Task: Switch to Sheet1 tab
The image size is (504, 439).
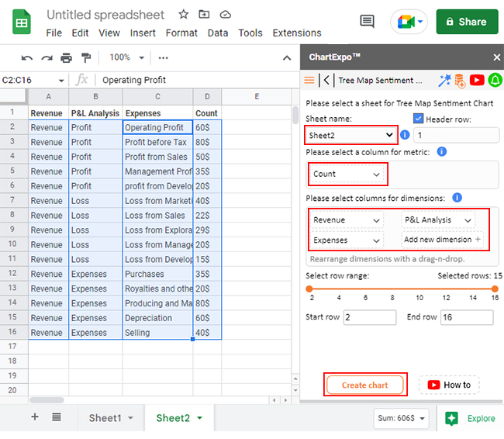Action: 111,418
